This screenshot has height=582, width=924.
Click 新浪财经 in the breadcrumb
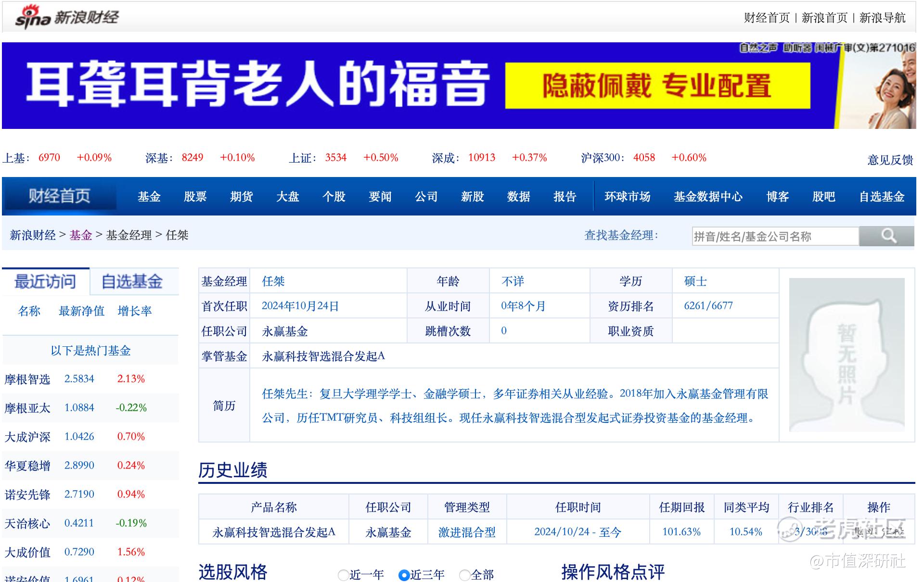33,235
